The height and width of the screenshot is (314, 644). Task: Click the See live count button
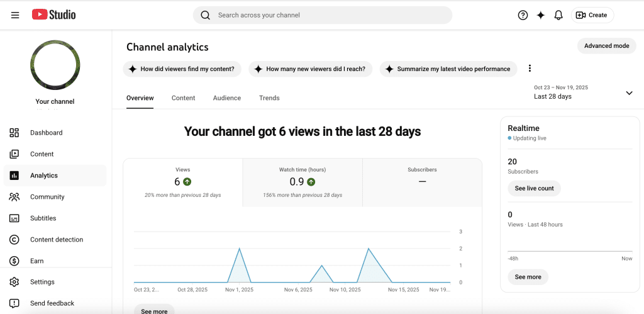point(535,188)
